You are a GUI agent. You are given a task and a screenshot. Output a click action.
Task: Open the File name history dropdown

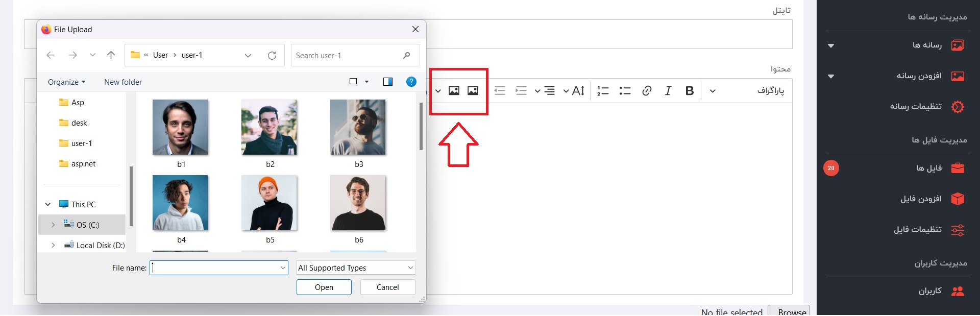point(283,268)
